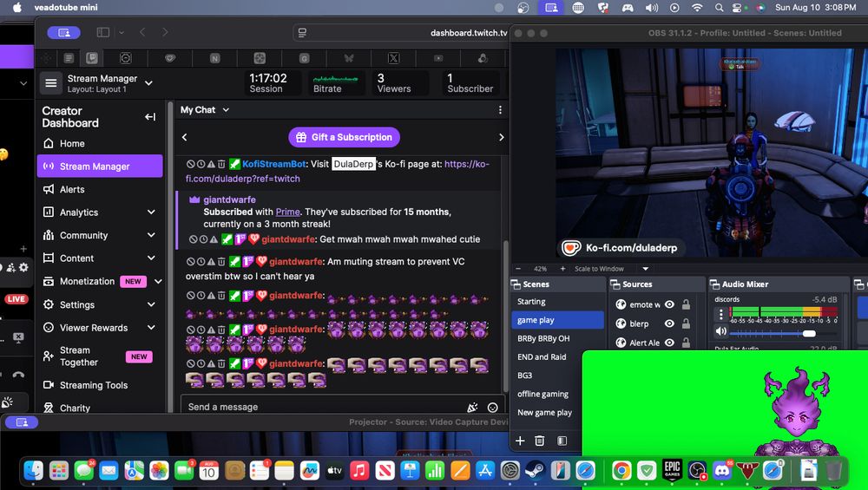Screen dimensions: 868x490
Task: Hide the blerp source
Action: [669, 323]
